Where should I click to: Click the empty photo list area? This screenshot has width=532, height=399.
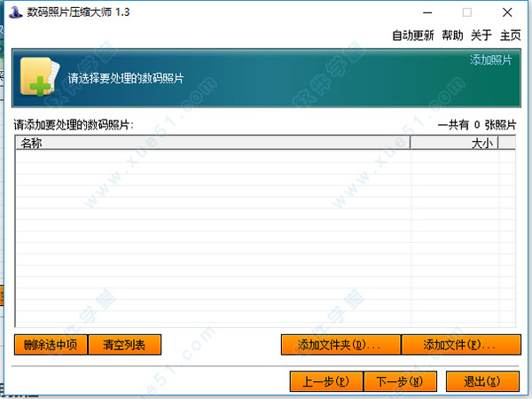265,239
